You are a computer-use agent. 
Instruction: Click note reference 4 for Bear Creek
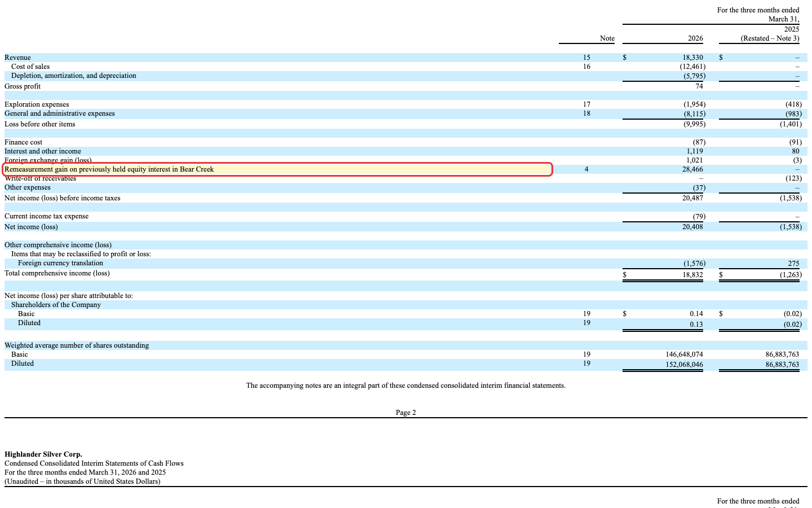pos(586,169)
